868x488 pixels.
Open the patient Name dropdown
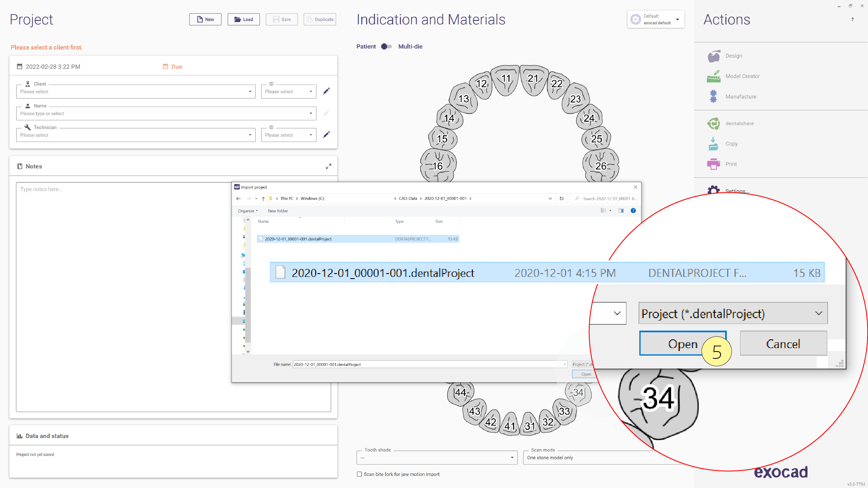coord(166,113)
